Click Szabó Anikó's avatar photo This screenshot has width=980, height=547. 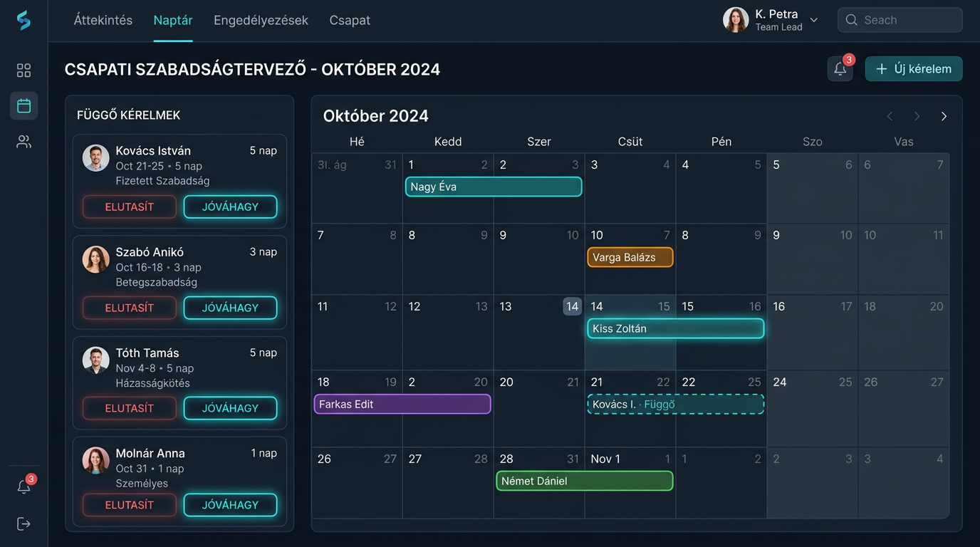pyautogui.click(x=95, y=259)
